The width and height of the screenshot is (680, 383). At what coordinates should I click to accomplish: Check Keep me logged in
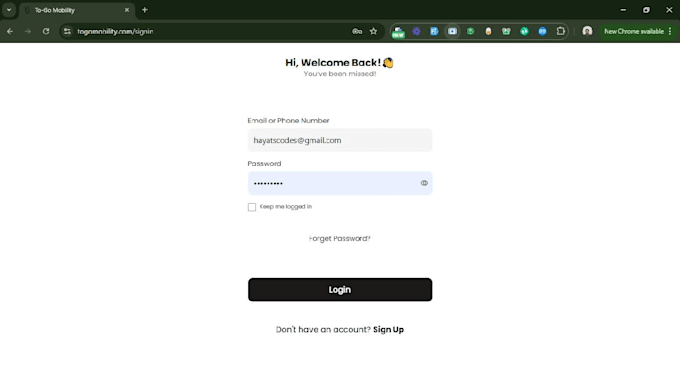click(x=252, y=207)
